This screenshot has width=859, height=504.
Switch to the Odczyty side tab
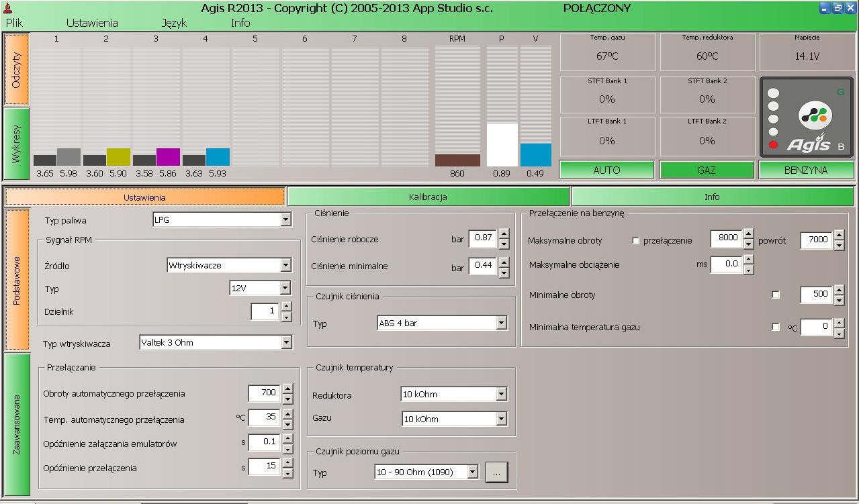(x=17, y=70)
